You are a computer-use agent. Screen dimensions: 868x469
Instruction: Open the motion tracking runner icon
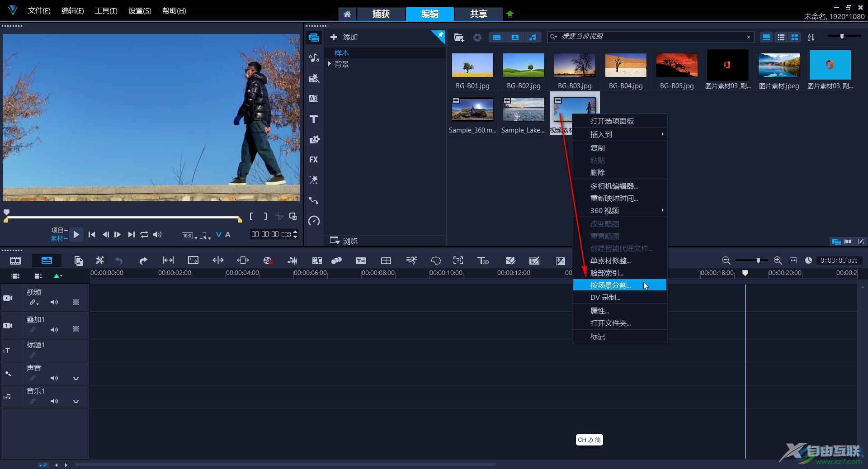pos(411,261)
